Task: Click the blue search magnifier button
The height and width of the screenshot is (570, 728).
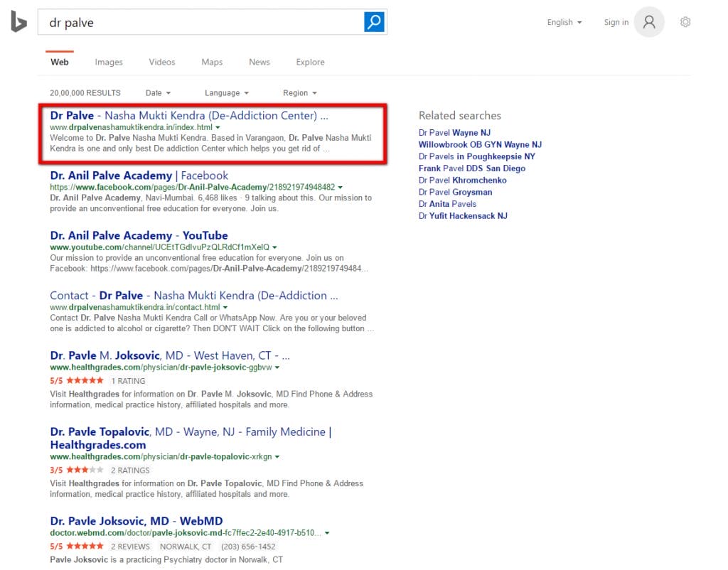Action: (x=374, y=22)
